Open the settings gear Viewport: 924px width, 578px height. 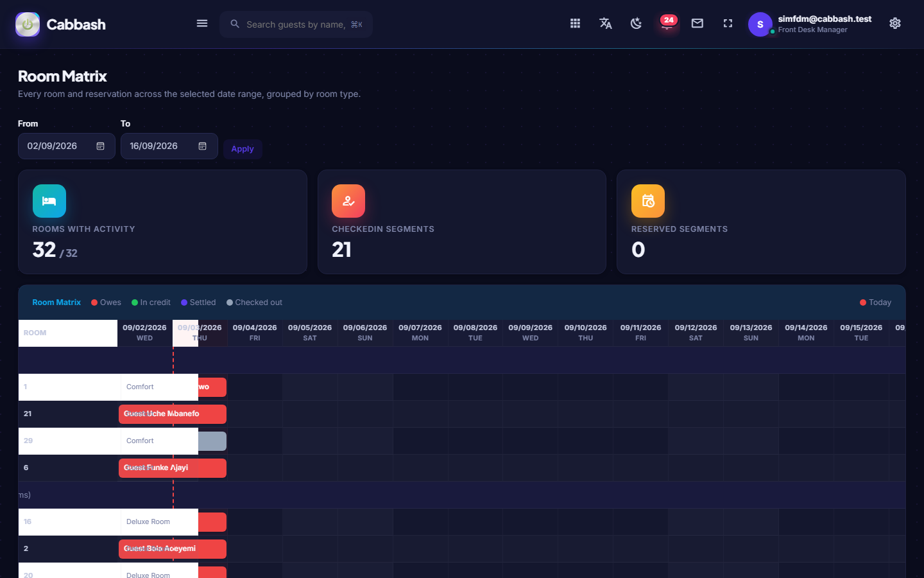click(895, 24)
